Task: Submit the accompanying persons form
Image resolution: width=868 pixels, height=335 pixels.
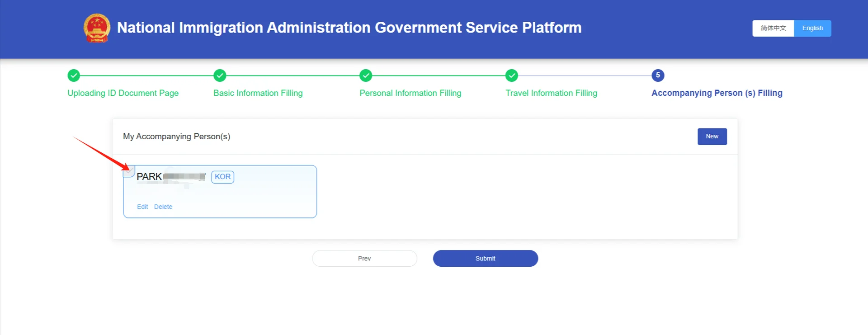Action: pyautogui.click(x=486, y=259)
